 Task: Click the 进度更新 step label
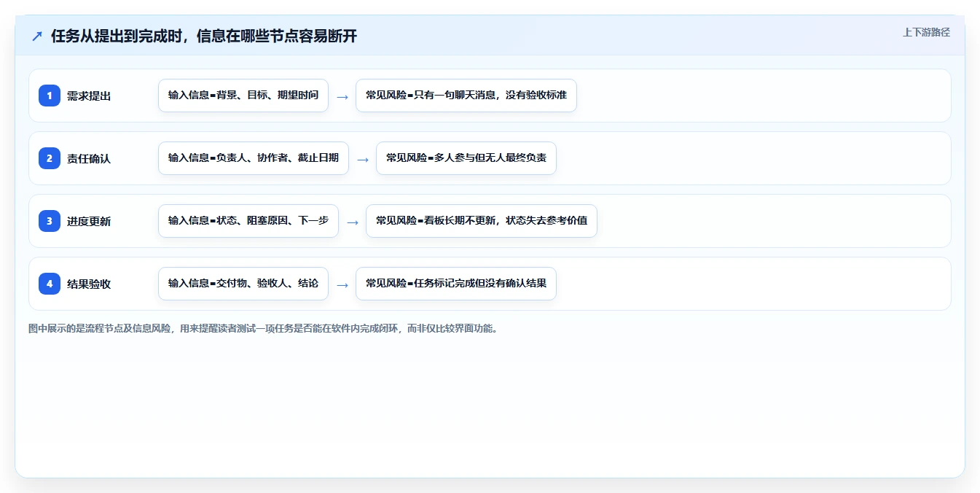click(x=89, y=221)
